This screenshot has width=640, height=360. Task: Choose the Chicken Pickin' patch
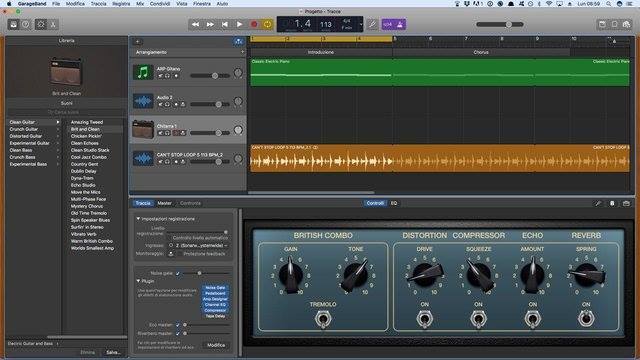click(86, 136)
